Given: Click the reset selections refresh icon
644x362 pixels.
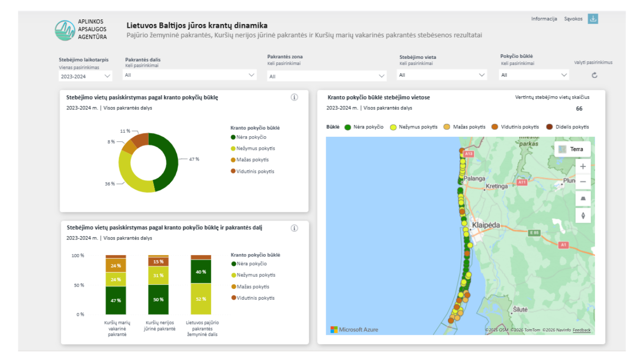Looking at the screenshot, I should click(594, 75).
